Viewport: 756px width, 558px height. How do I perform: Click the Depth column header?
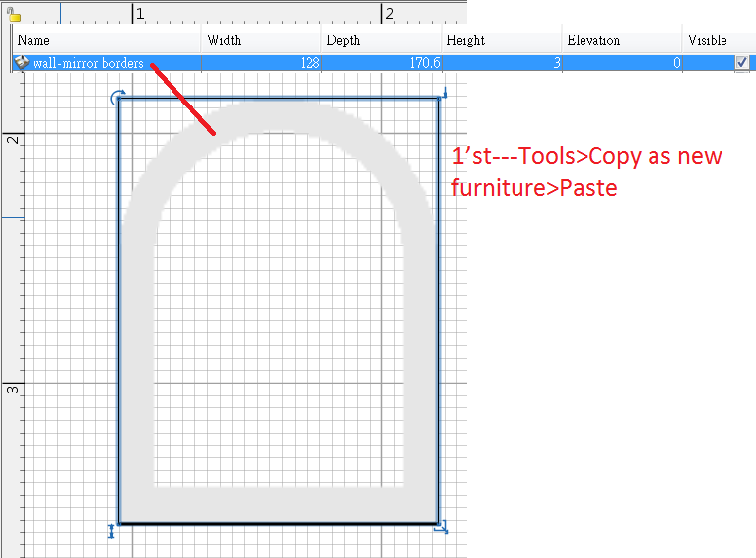380,40
